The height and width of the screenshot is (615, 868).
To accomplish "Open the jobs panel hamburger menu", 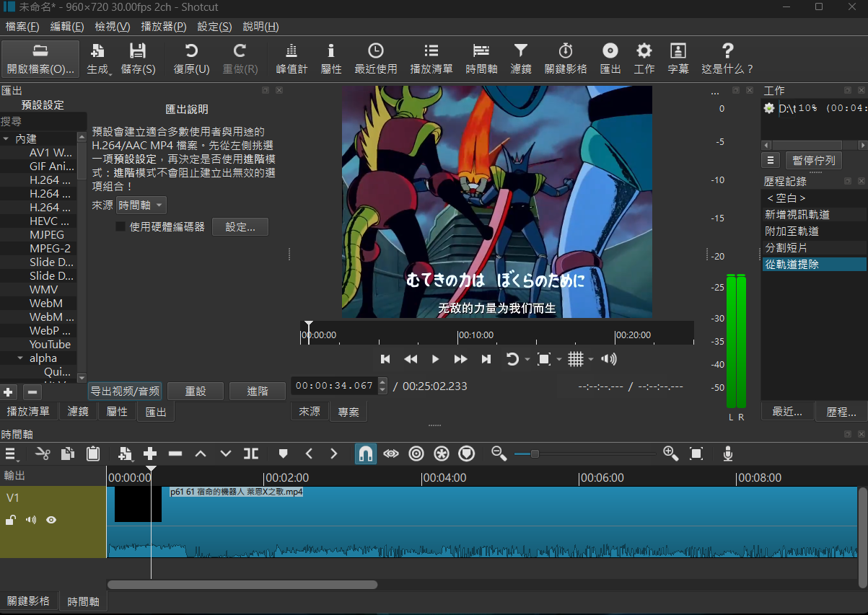I will click(x=771, y=160).
